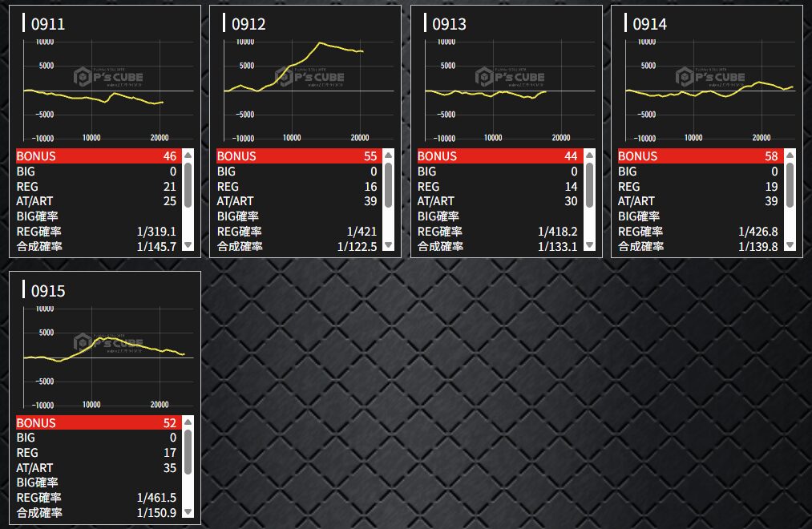Click REG count 19 in 0914 panel
Image resolution: width=812 pixels, height=529 pixels.
click(771, 186)
